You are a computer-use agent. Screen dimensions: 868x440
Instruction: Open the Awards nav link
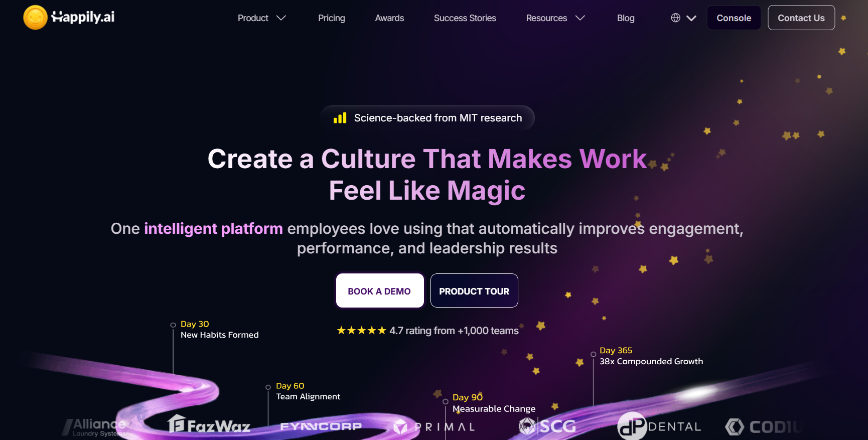coord(389,18)
